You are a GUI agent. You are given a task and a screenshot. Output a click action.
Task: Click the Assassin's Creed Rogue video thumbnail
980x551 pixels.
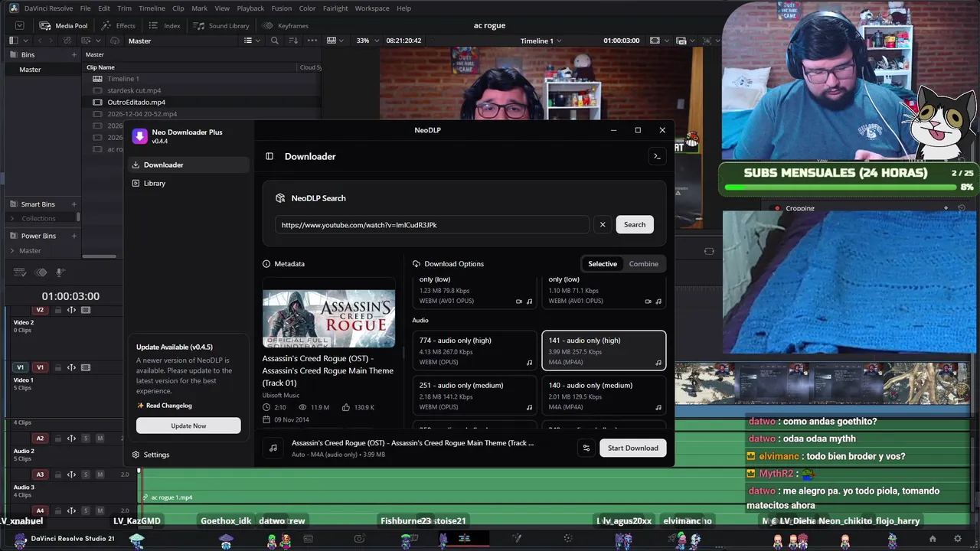coord(329,318)
